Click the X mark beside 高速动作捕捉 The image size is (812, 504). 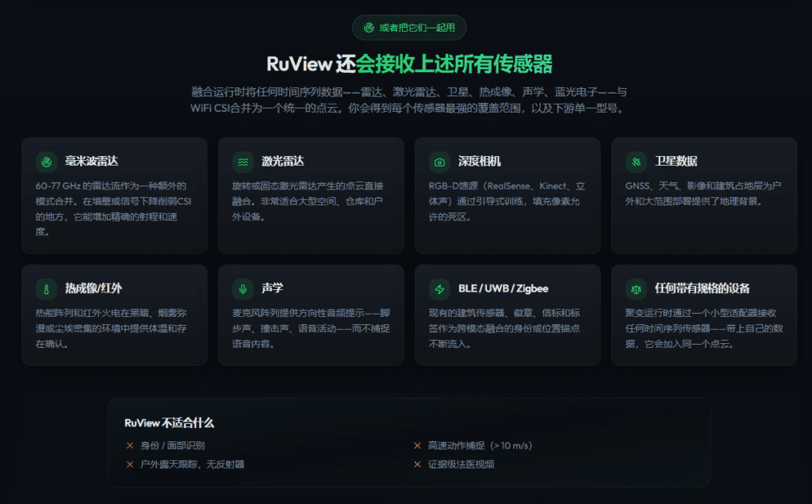417,445
